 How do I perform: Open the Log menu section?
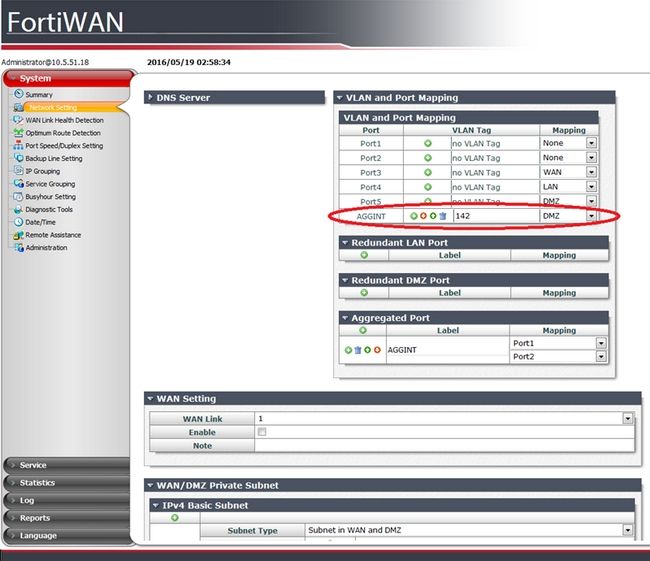click(x=67, y=500)
